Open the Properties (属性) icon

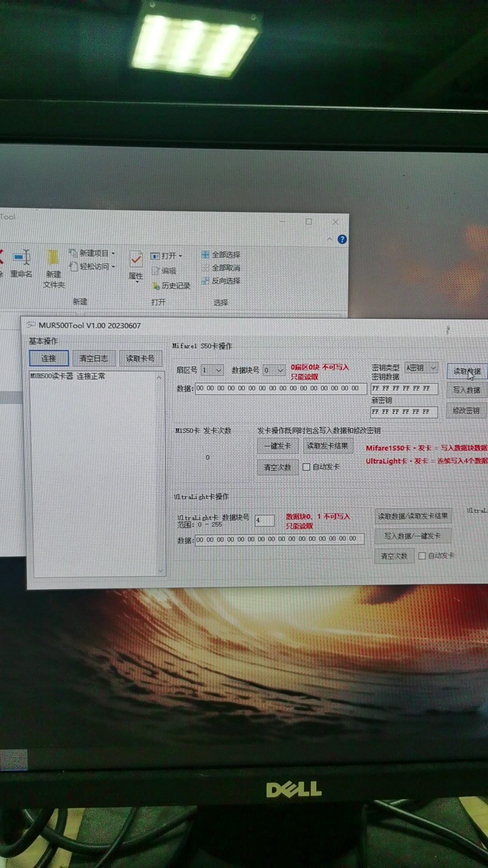136,260
